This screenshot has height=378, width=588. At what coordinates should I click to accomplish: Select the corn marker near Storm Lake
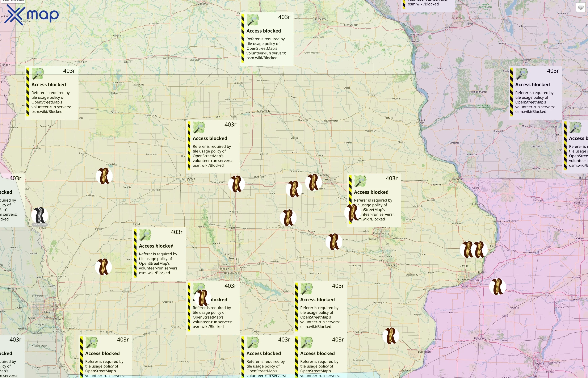104,176
